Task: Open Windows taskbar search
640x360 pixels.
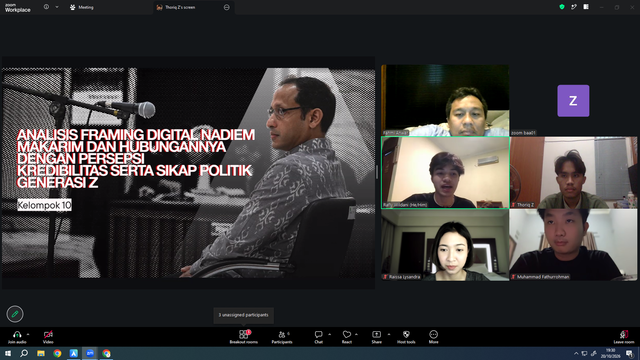Action: click(x=24, y=353)
